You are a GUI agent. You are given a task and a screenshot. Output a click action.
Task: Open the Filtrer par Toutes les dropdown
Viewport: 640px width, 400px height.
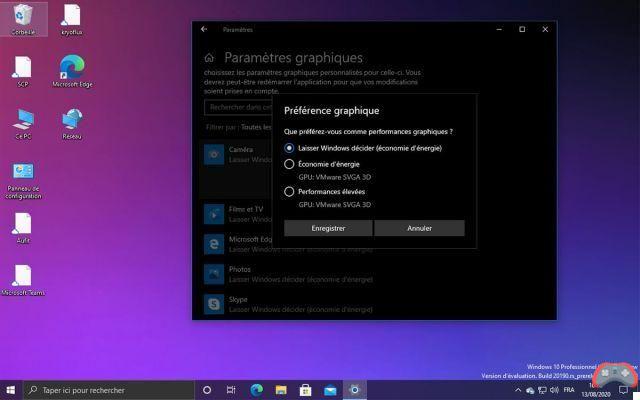point(256,127)
